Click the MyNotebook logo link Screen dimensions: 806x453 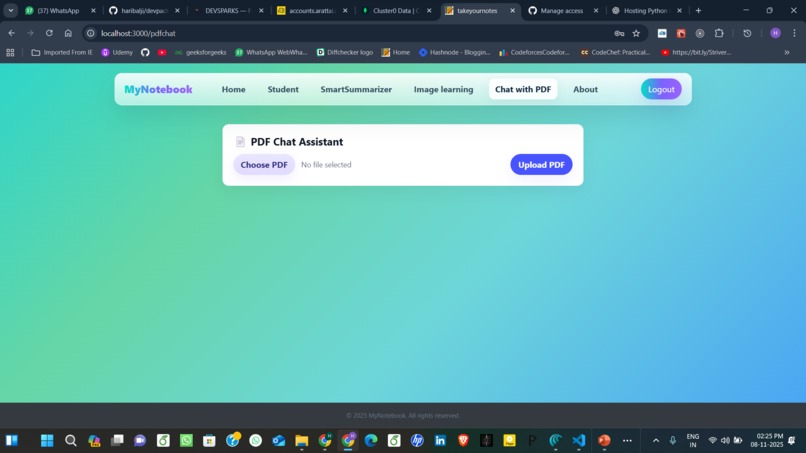[x=158, y=89]
